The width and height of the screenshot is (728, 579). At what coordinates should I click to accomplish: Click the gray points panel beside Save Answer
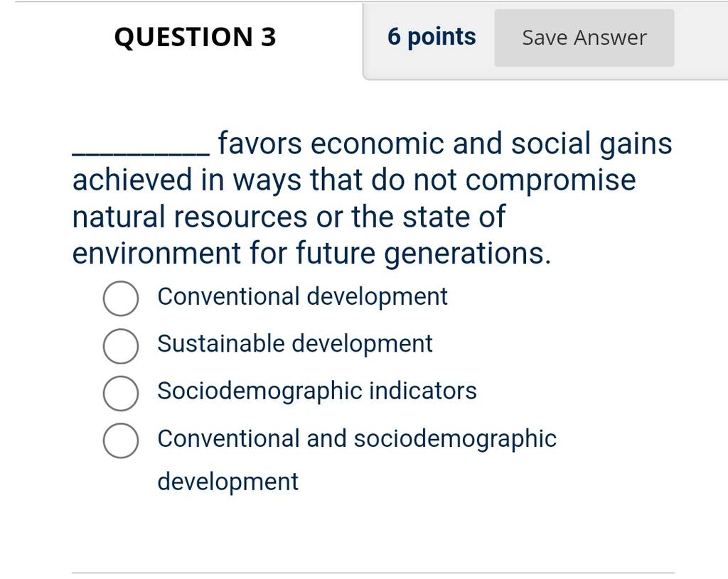coord(545,42)
